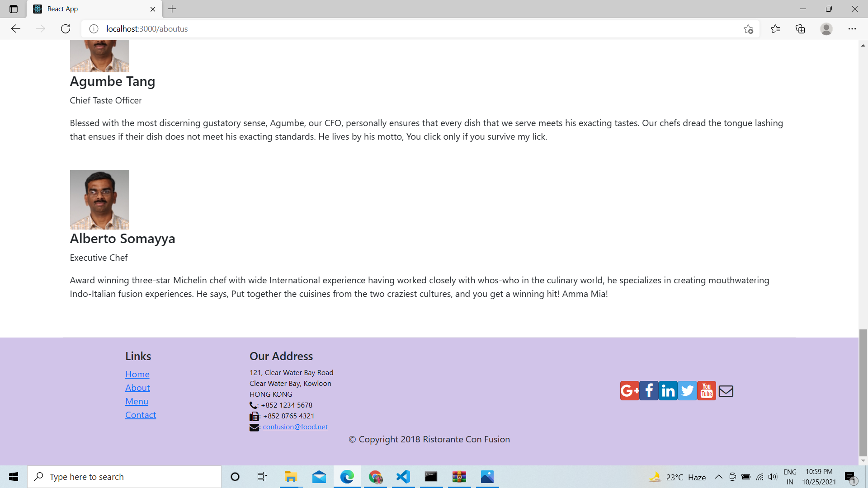Viewport: 868px width, 488px height.
Task: Open Task View on the taskbar
Action: [262, 477]
